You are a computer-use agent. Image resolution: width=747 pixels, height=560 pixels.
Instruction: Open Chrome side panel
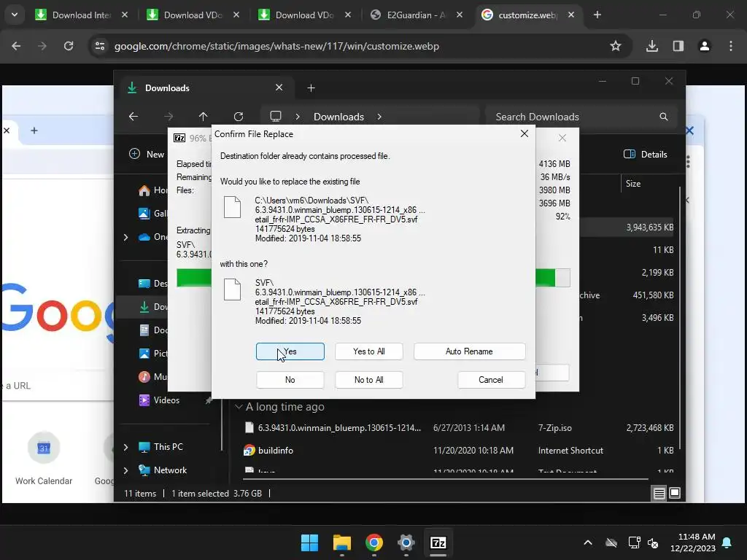(678, 46)
